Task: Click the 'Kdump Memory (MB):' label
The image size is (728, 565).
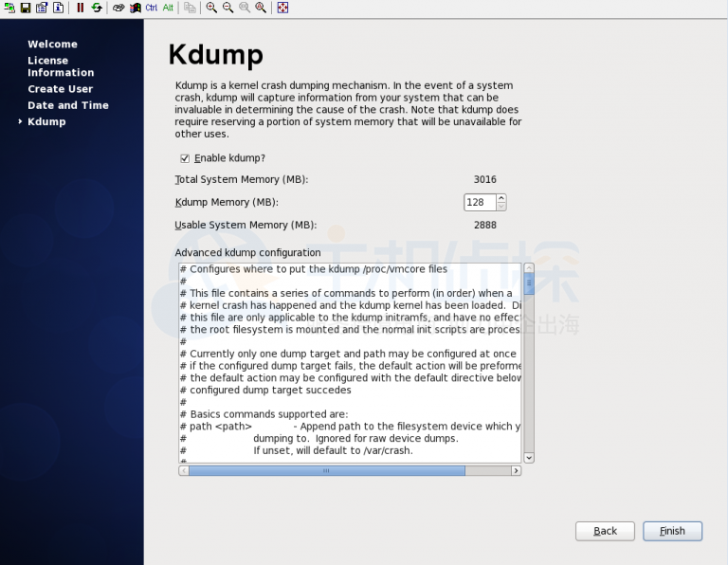Action: coord(227,203)
